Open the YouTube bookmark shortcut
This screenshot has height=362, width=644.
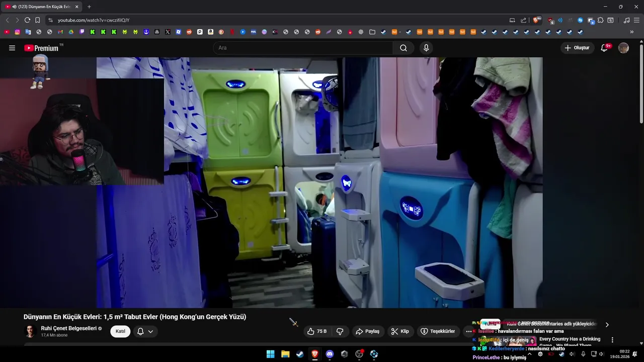tap(7, 32)
